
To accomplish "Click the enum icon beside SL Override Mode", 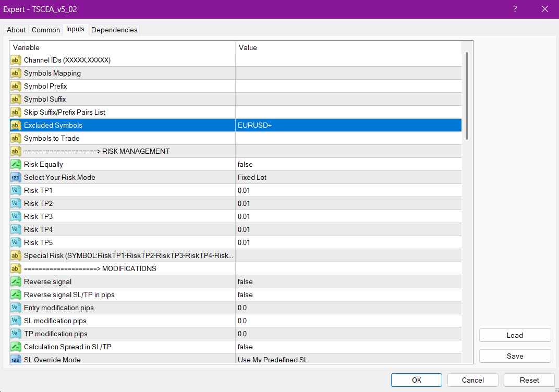I will 16,360.
